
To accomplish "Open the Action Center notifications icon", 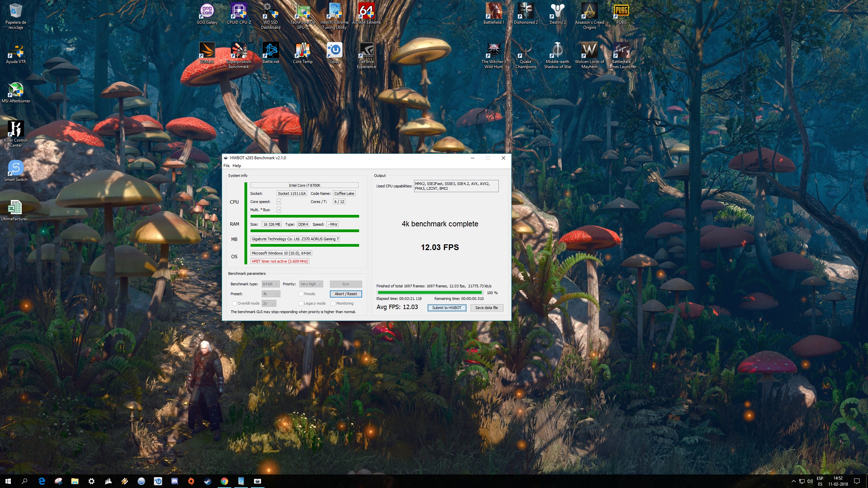I will (x=857, y=481).
